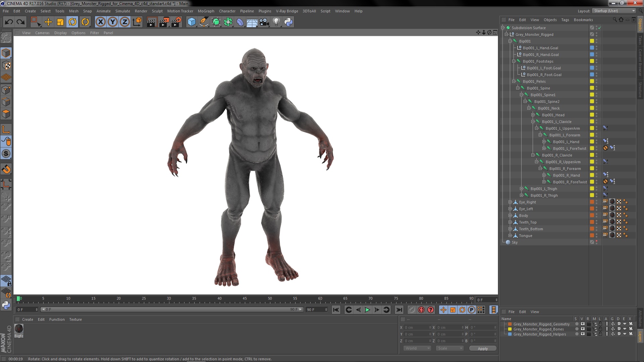Toggle the X axis lock
644x362 pixels.
coord(100,22)
